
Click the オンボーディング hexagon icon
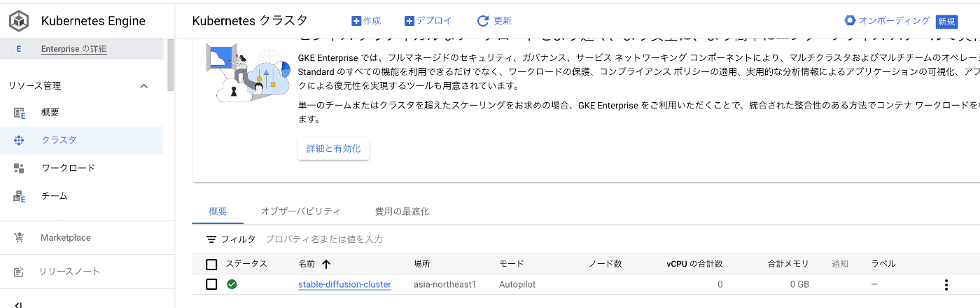850,20
